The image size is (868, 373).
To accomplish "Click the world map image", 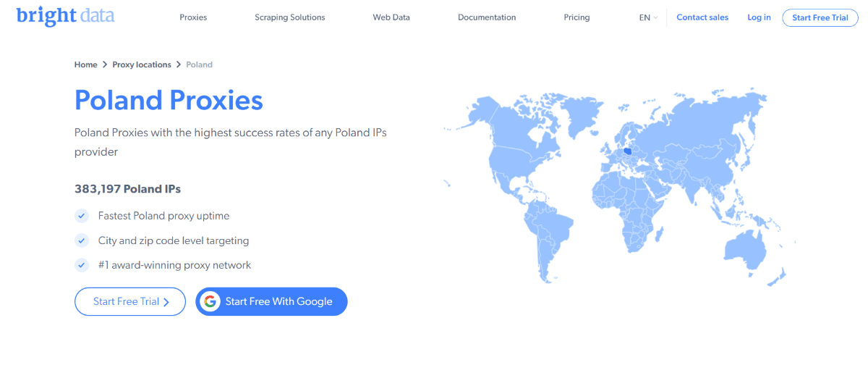I will coord(618,188).
